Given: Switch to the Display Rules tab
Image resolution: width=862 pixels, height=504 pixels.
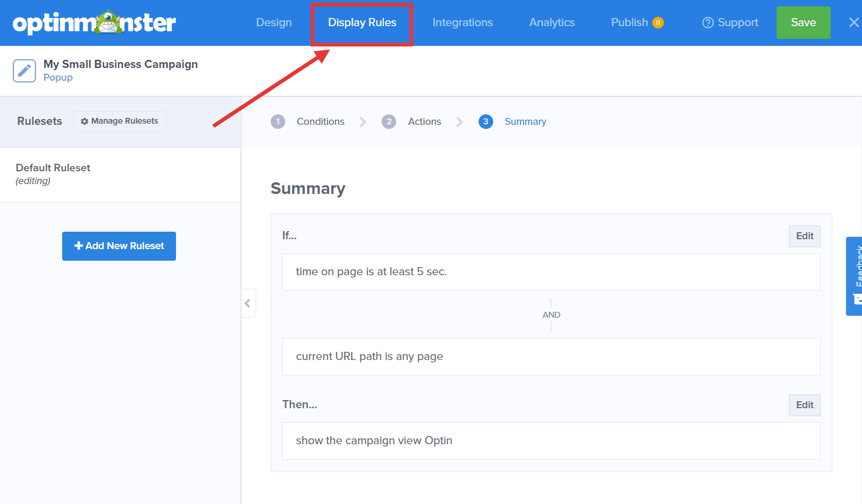Looking at the screenshot, I should 362,23.
